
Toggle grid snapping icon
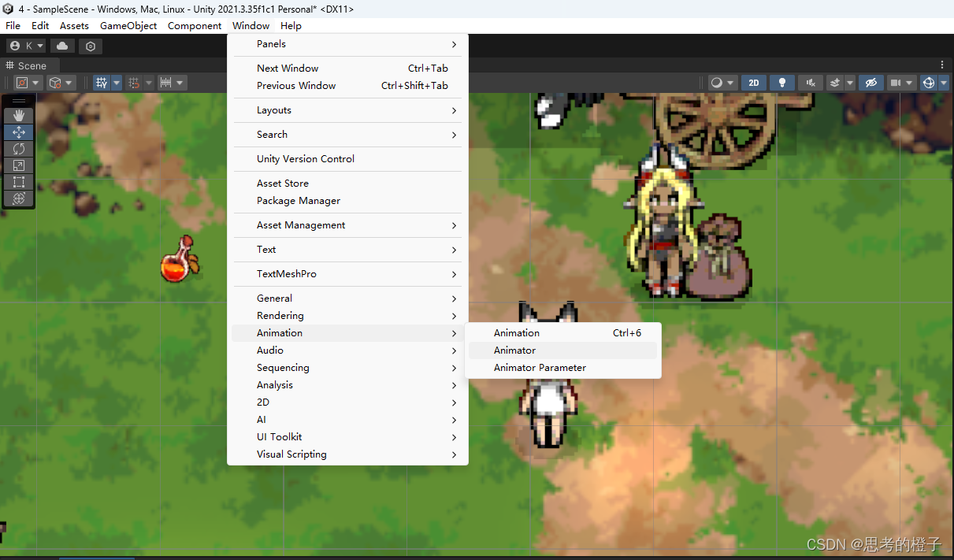(x=134, y=83)
